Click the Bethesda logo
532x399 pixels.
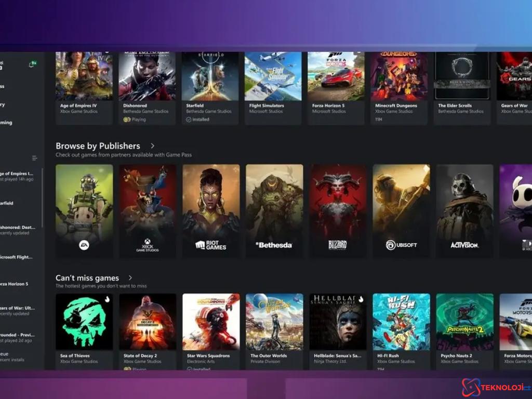pos(274,245)
